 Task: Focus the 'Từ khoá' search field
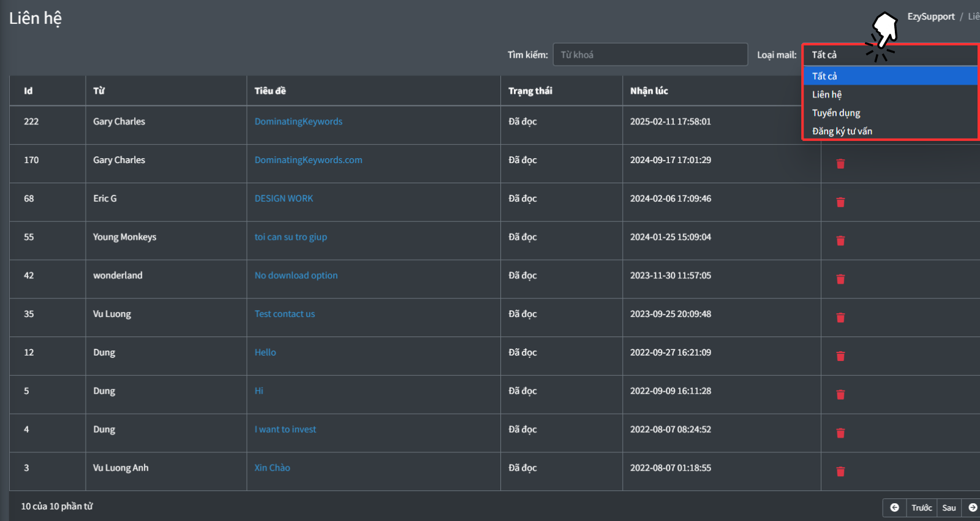(x=650, y=55)
